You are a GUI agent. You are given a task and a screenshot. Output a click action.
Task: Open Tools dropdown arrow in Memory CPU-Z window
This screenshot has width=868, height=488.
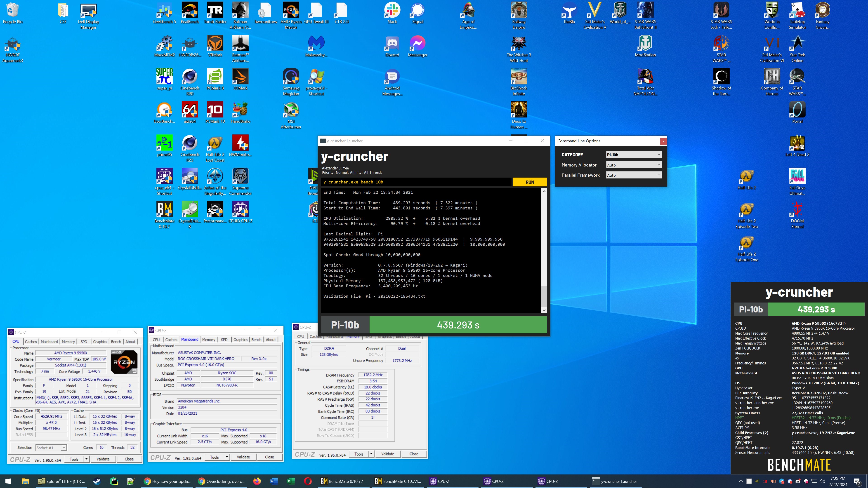click(371, 454)
